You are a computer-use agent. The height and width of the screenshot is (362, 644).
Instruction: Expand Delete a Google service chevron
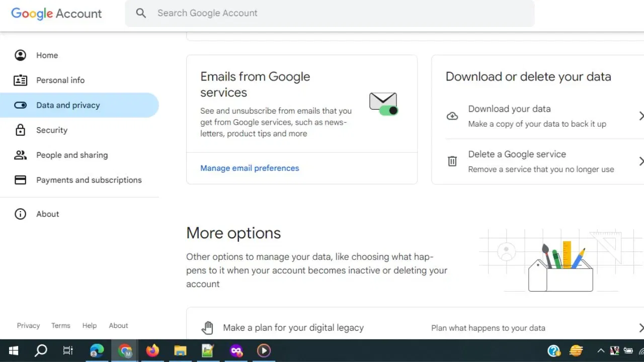tap(640, 161)
